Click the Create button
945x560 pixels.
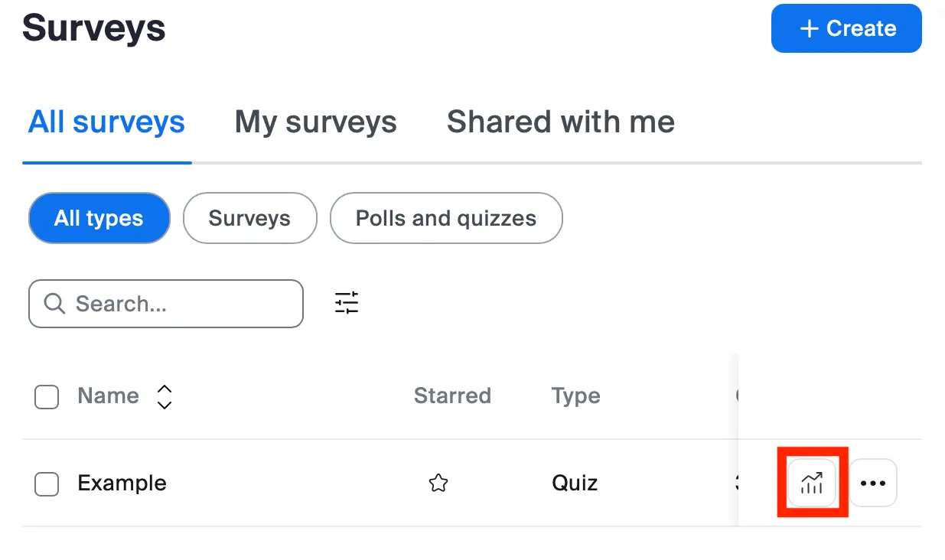pyautogui.click(x=846, y=28)
